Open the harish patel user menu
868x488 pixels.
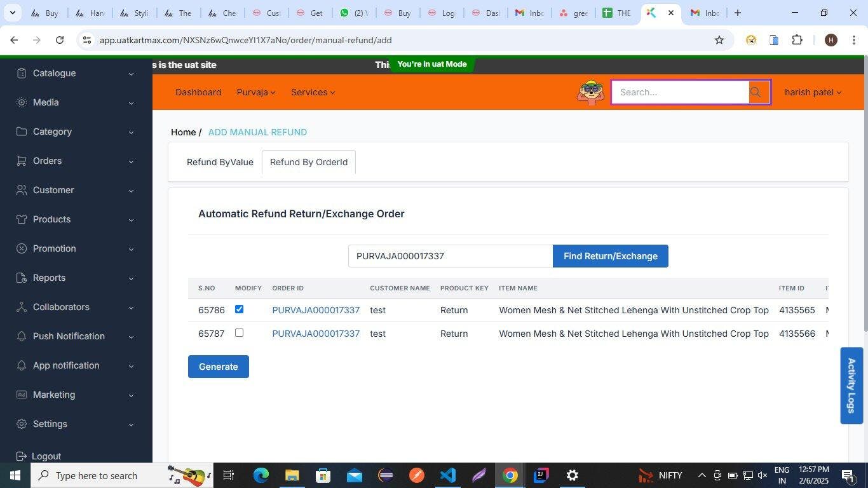(x=812, y=92)
